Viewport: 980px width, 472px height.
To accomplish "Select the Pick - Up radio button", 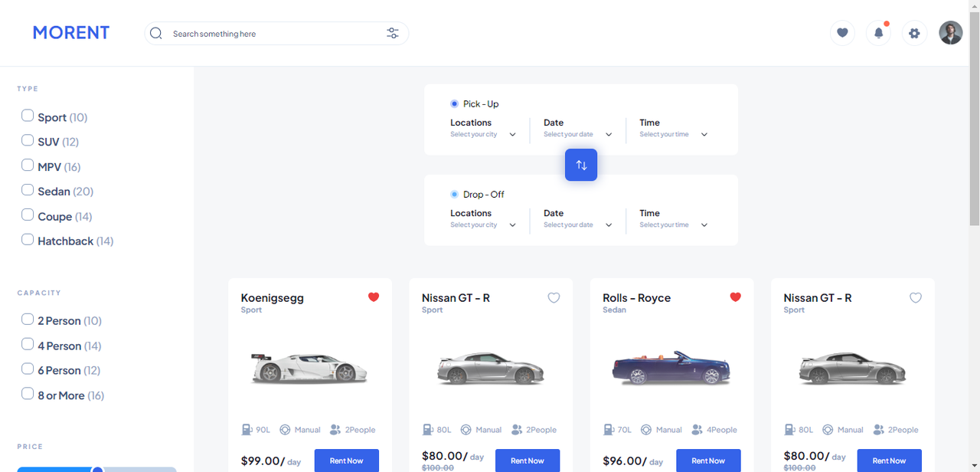I will pos(455,103).
